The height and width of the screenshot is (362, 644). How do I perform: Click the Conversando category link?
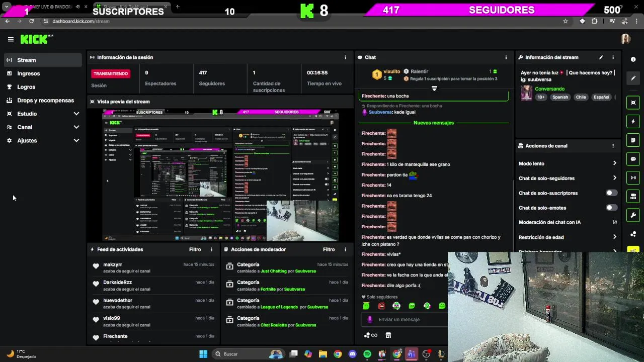tap(549, 89)
